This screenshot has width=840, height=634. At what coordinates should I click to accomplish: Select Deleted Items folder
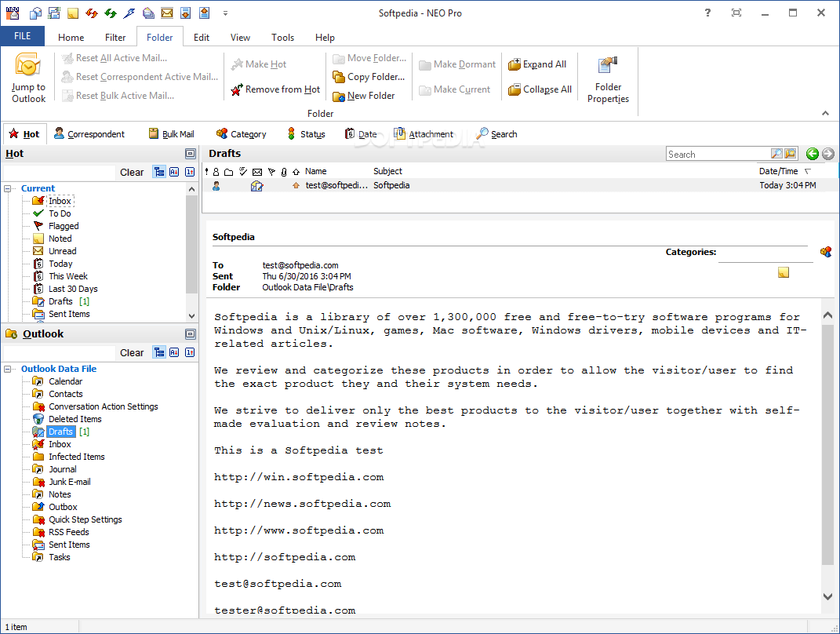75,419
